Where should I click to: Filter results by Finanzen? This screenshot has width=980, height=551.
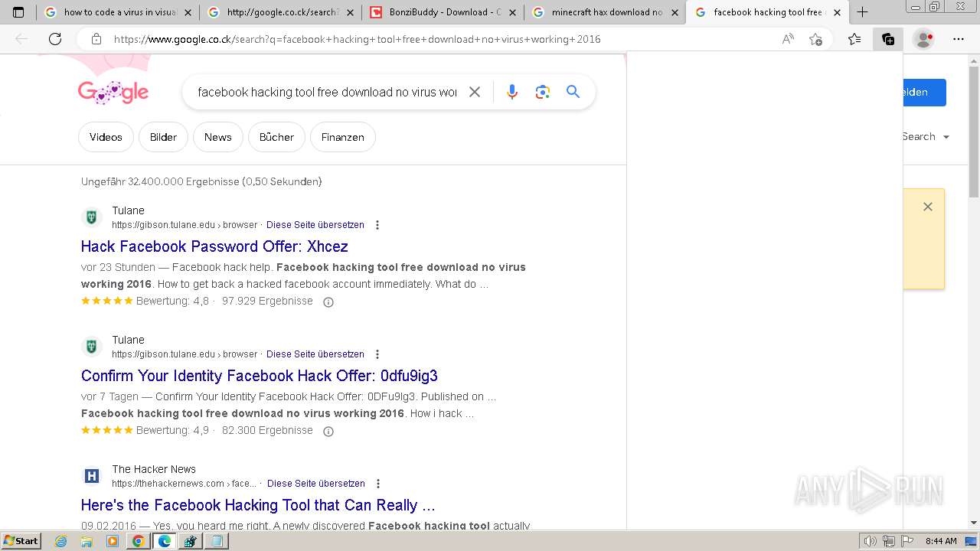pos(342,137)
